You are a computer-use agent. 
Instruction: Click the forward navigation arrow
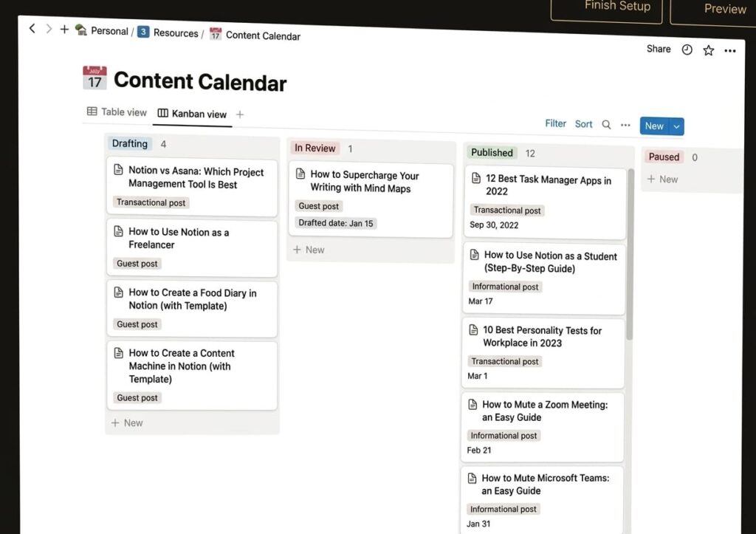point(49,29)
